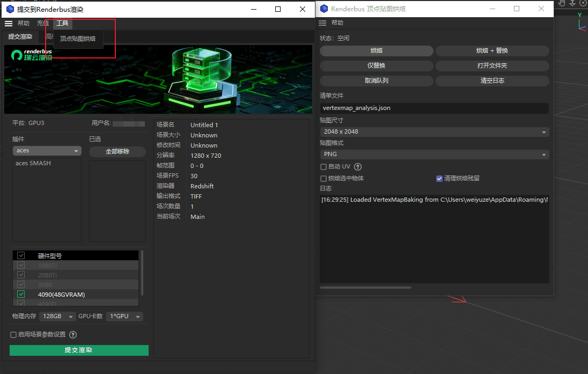Open 帮助 menu in vertex-map baking window
The image size is (588, 374).
tap(337, 23)
